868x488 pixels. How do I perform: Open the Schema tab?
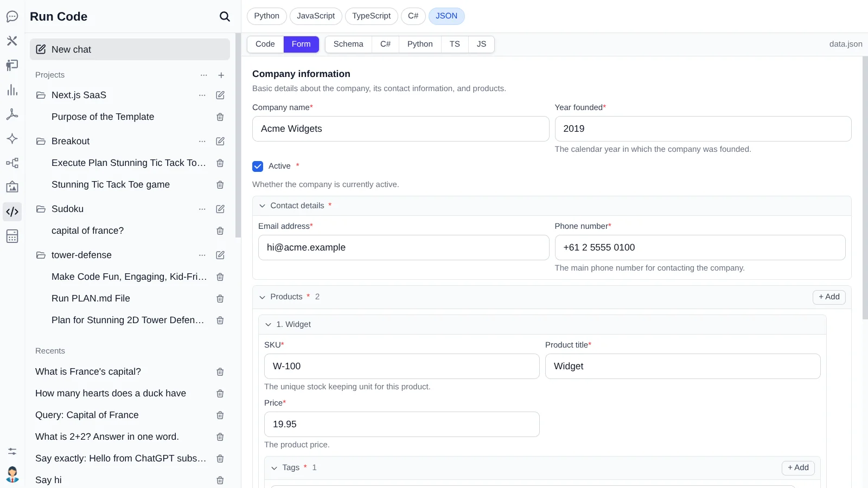(348, 44)
